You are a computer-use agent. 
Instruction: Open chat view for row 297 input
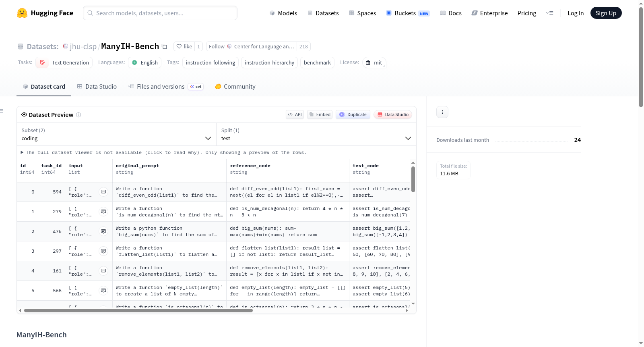pos(103,251)
